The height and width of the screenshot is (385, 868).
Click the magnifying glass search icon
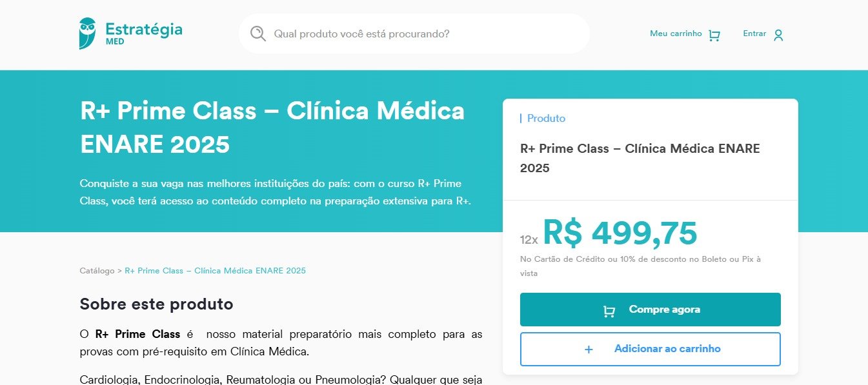(258, 34)
